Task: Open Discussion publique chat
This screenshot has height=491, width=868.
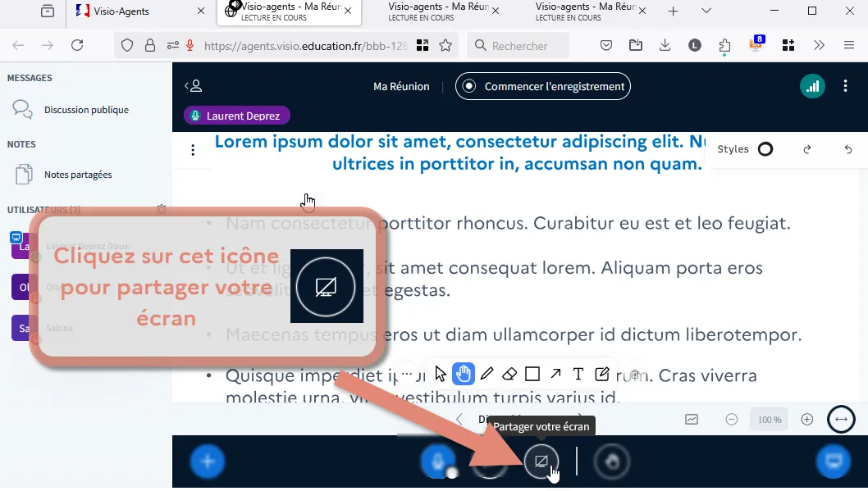Action: coord(86,110)
